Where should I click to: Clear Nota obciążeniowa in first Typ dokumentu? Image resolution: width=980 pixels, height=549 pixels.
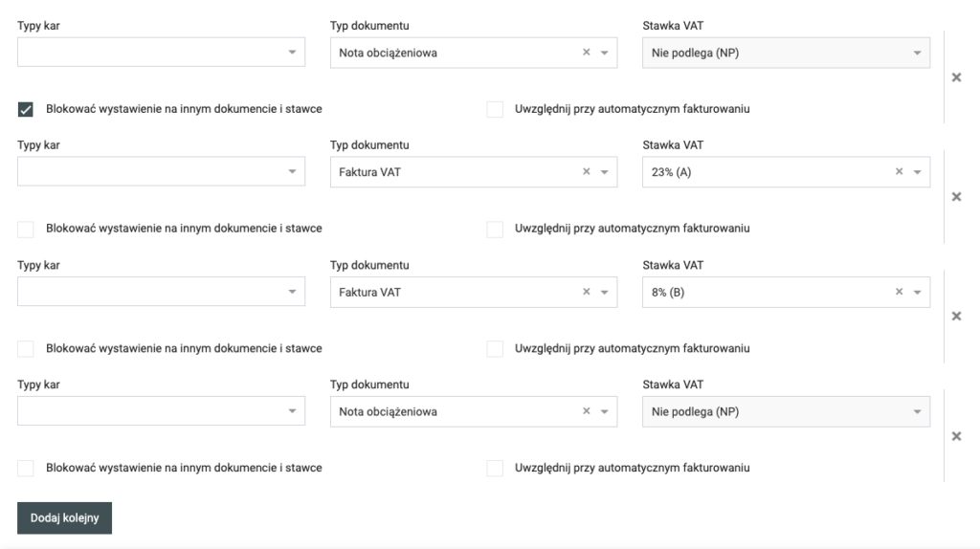587,53
